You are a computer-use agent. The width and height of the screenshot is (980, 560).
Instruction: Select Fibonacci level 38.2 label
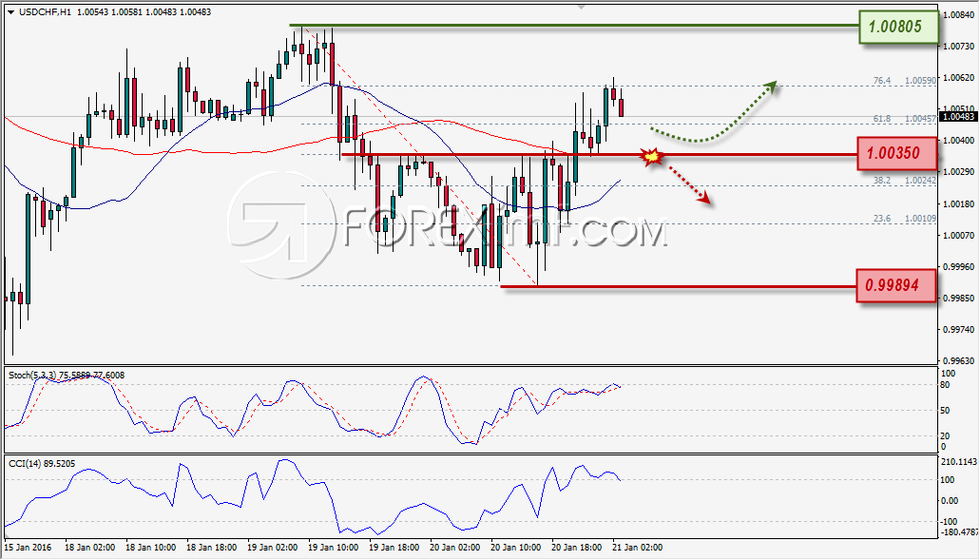point(882,180)
